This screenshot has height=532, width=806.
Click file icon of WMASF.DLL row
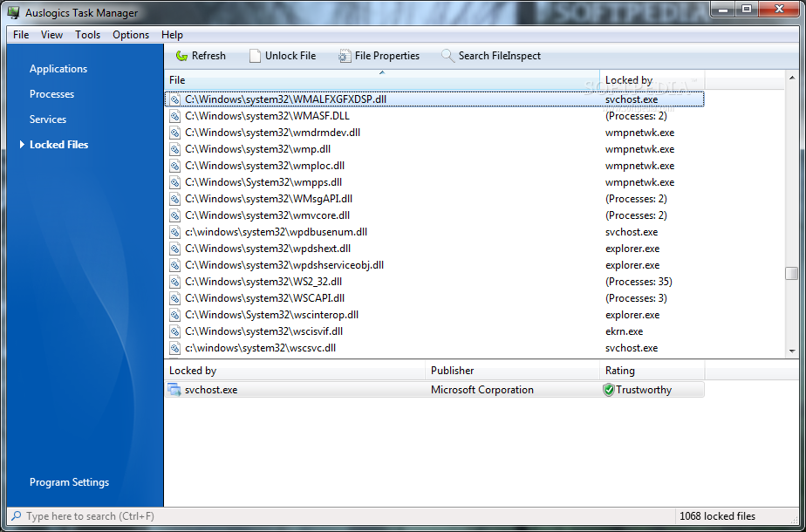tap(175, 116)
